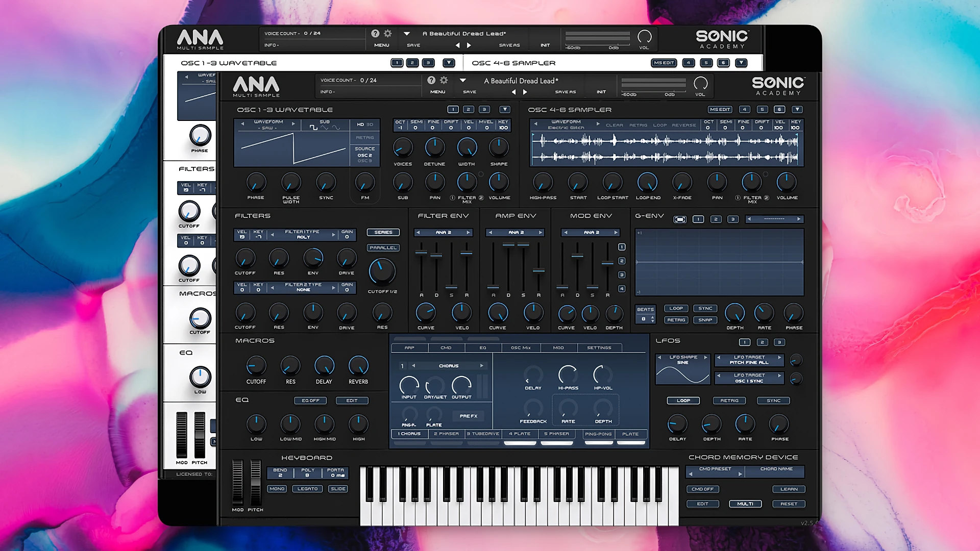Open the FILTER 1 TYPE selector
The width and height of the screenshot is (980, 551).
tap(303, 234)
